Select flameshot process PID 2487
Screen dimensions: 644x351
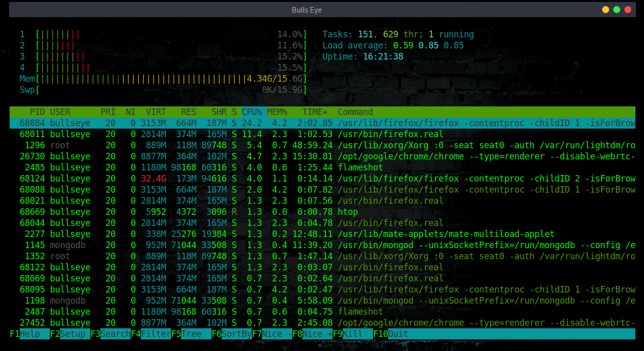click(323, 312)
